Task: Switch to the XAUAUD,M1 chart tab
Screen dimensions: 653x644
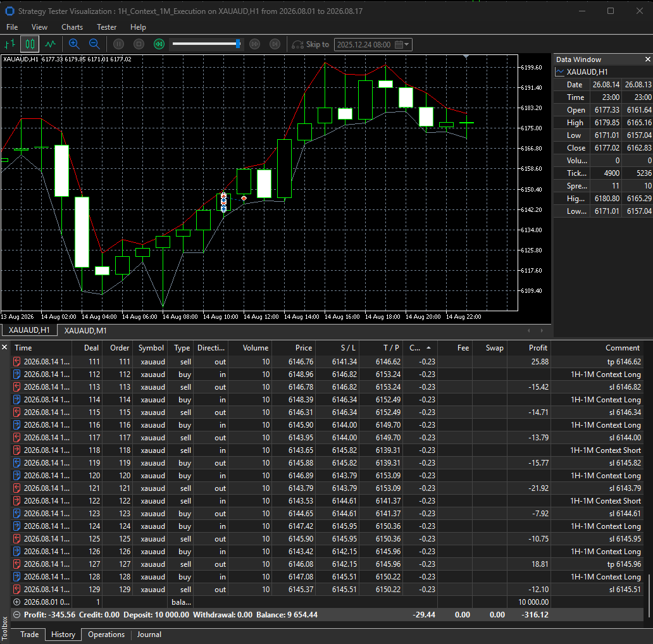Action: coord(85,330)
